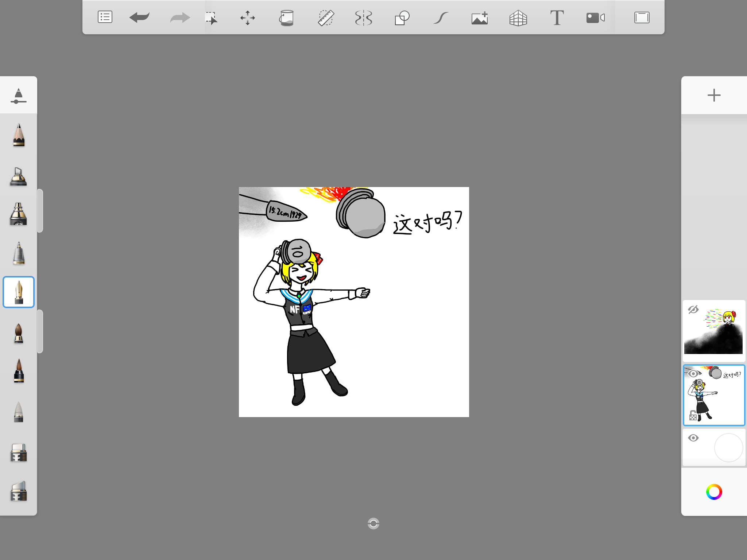747x560 pixels.
Task: Click the lower brush opacity slider handle
Action: click(x=40, y=331)
